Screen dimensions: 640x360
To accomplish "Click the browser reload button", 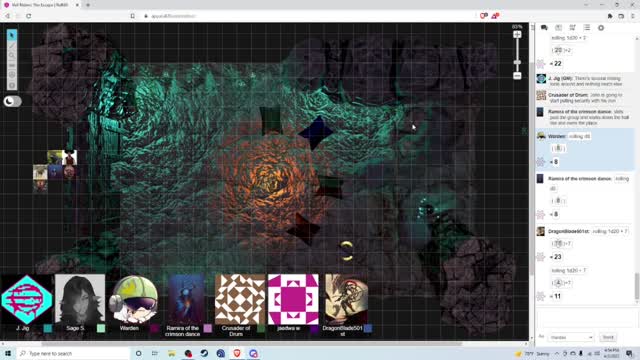I will [x=28, y=16].
